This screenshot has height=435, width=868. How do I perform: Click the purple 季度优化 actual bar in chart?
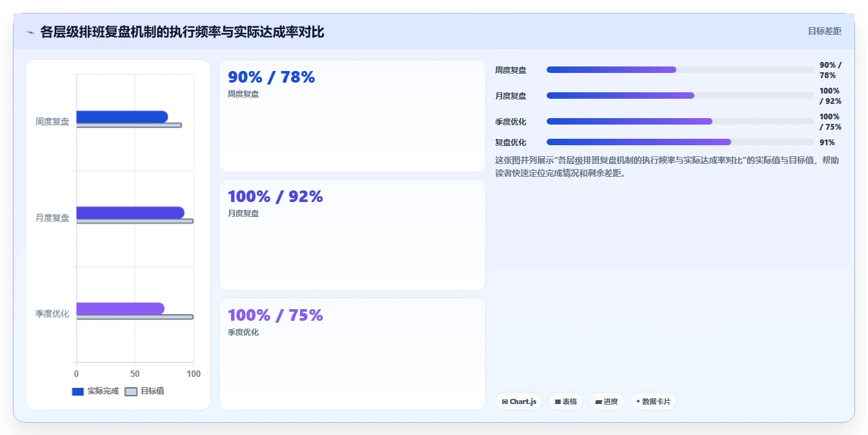tap(121, 309)
